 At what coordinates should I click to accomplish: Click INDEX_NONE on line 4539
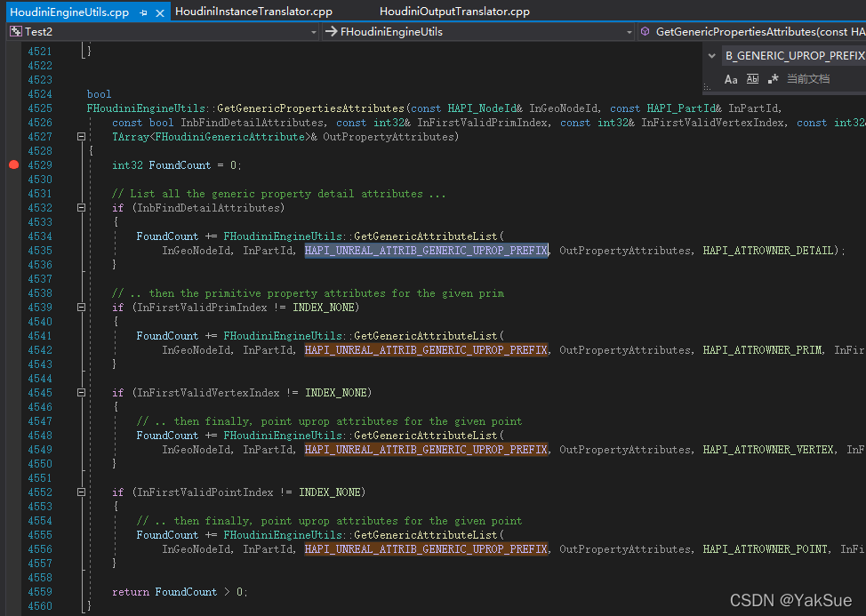pos(324,308)
